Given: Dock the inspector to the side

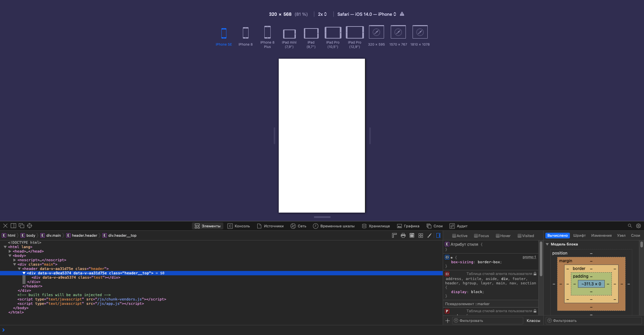Looking at the screenshot, I should click(13, 226).
